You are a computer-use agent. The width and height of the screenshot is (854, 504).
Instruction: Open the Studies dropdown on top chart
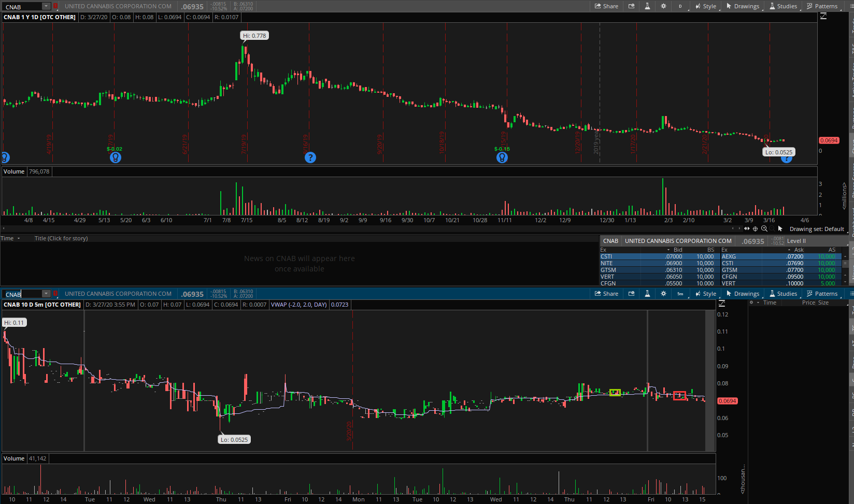[x=783, y=6]
